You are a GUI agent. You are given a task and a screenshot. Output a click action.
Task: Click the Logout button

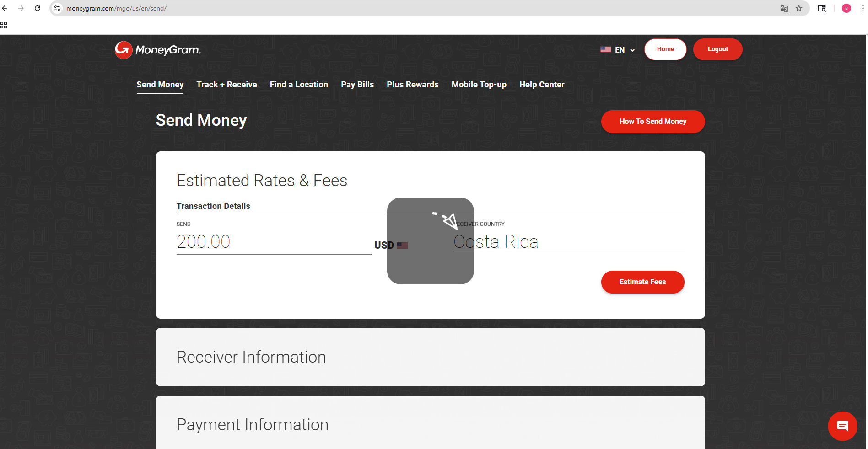pos(717,49)
